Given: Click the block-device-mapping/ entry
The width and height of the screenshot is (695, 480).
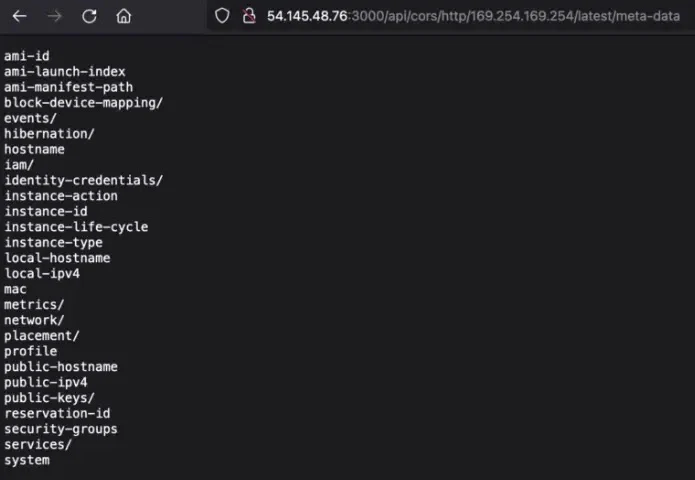Looking at the screenshot, I should click(x=83, y=103).
